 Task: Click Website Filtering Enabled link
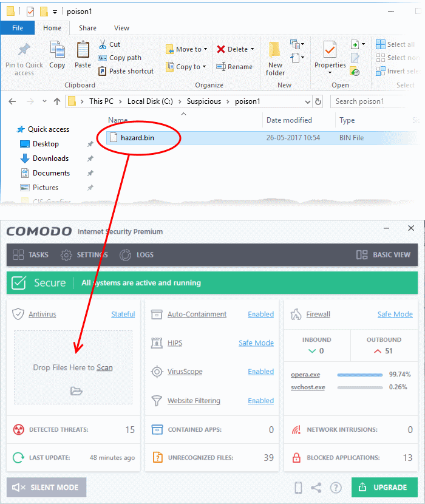point(260,401)
